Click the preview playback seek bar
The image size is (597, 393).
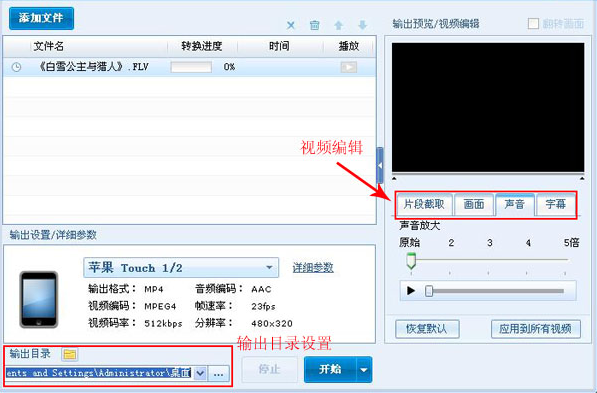click(x=494, y=291)
